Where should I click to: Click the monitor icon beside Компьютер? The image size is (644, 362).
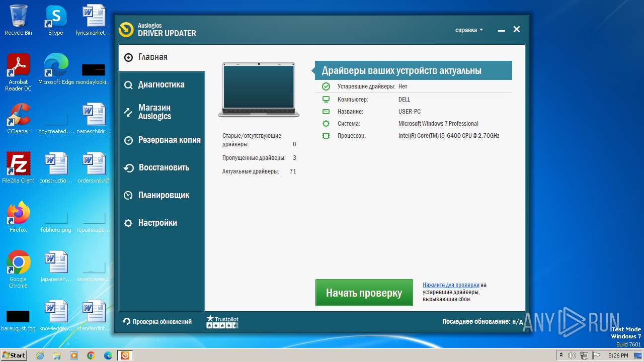(326, 100)
